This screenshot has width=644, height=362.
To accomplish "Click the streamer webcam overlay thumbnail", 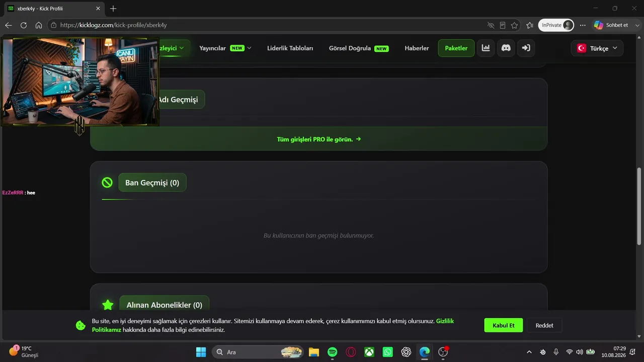I will tap(80, 81).
